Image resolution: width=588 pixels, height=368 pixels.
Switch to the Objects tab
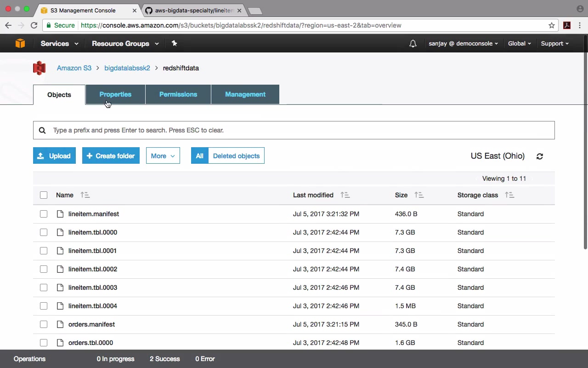[59, 95]
